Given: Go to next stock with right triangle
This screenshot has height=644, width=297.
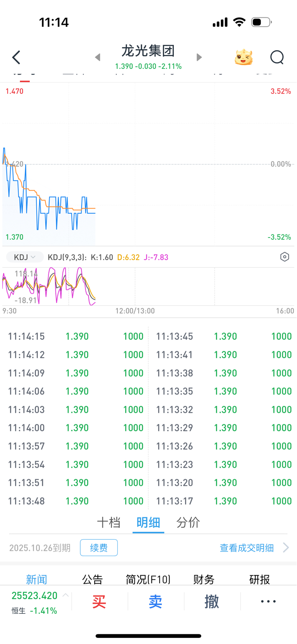Looking at the screenshot, I should pos(199,57).
